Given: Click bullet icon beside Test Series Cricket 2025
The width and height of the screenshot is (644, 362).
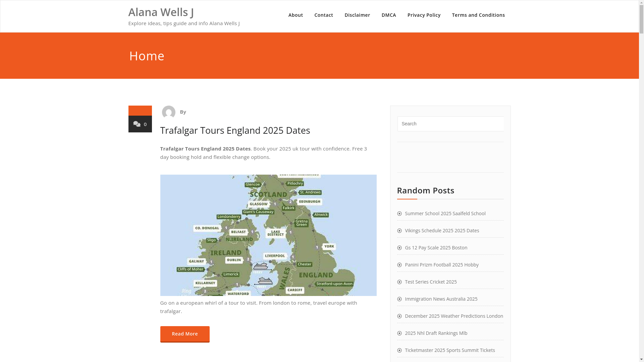Looking at the screenshot, I should click(x=399, y=282).
